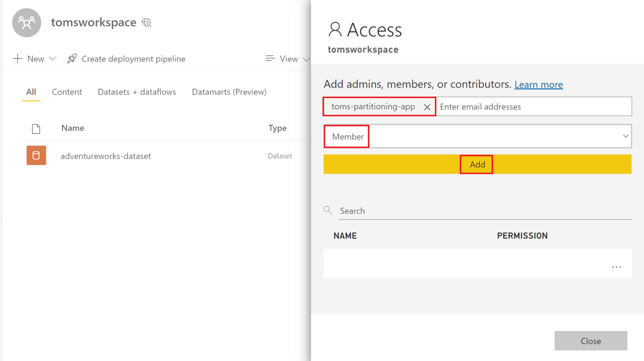
Task: Click the Add button
Action: [476, 164]
